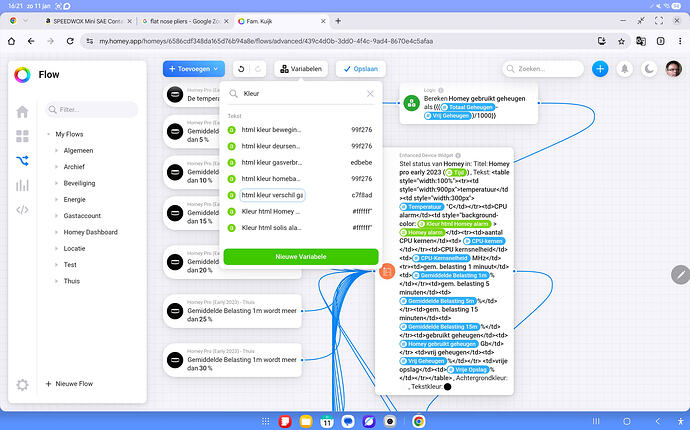This screenshot has height=430, width=690.
Task: Select variable html kleur deursen...
Action: (x=301, y=146)
